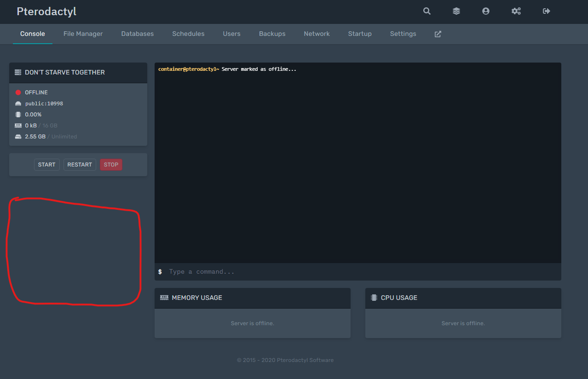The height and width of the screenshot is (379, 588).
Task: Click 'Server is offline.' in CPU Usage
Action: tap(463, 323)
